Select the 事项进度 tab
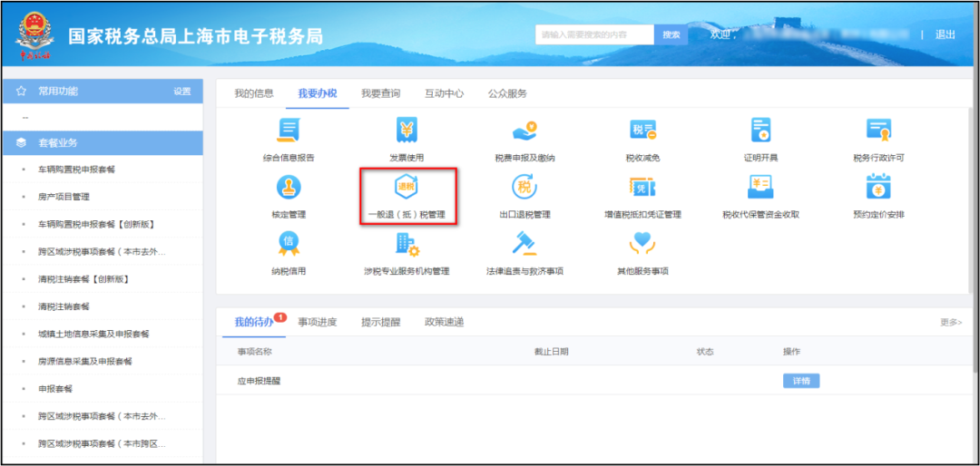 (x=318, y=323)
